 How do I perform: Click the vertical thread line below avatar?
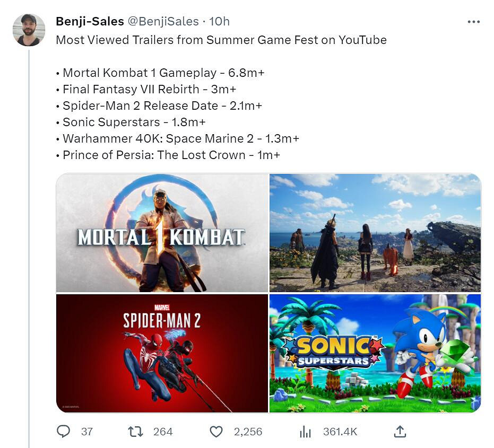pos(29,239)
